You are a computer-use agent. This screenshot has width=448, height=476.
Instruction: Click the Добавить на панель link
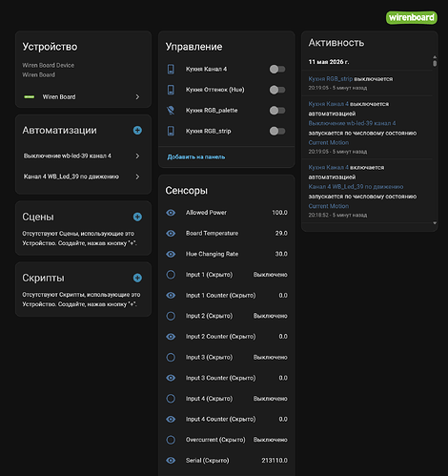(x=196, y=157)
